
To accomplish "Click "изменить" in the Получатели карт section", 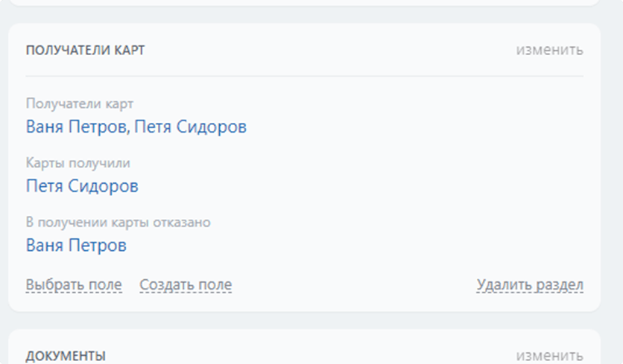I will click(x=550, y=51).
